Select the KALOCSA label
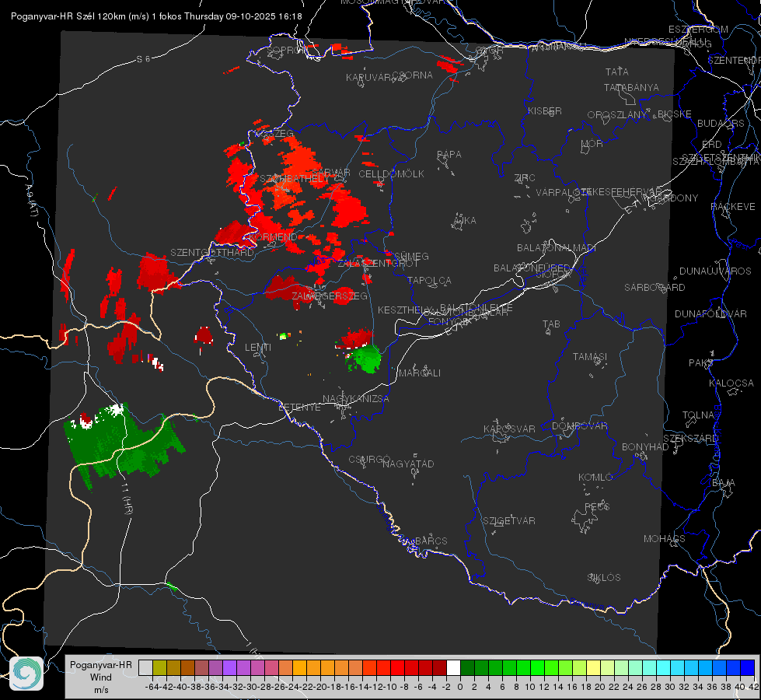761x700 pixels. pos(731,383)
